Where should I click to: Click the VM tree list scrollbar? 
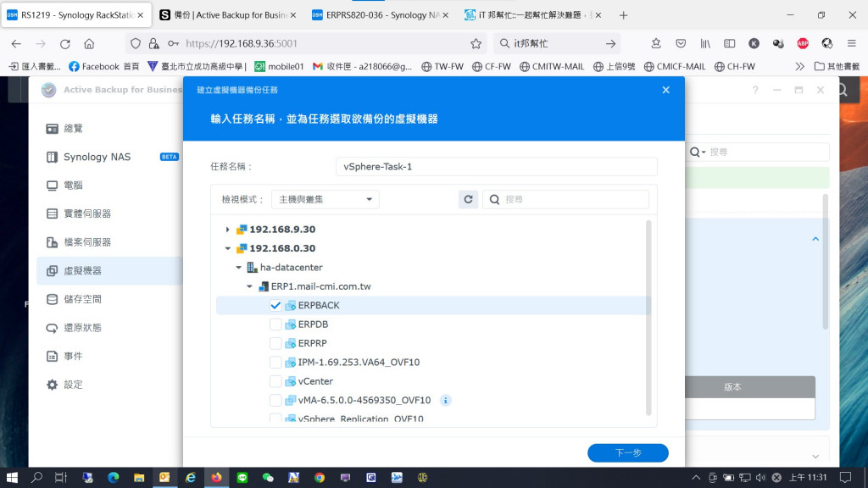648,318
